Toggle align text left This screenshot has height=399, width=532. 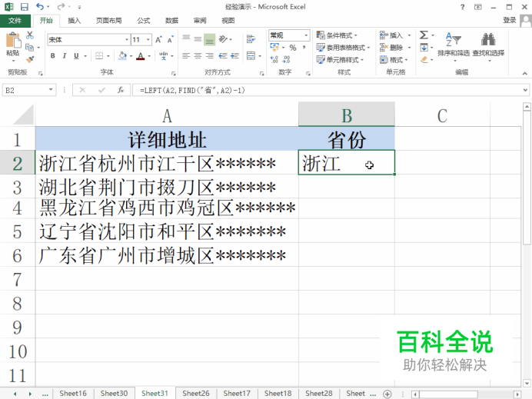[x=186, y=55]
